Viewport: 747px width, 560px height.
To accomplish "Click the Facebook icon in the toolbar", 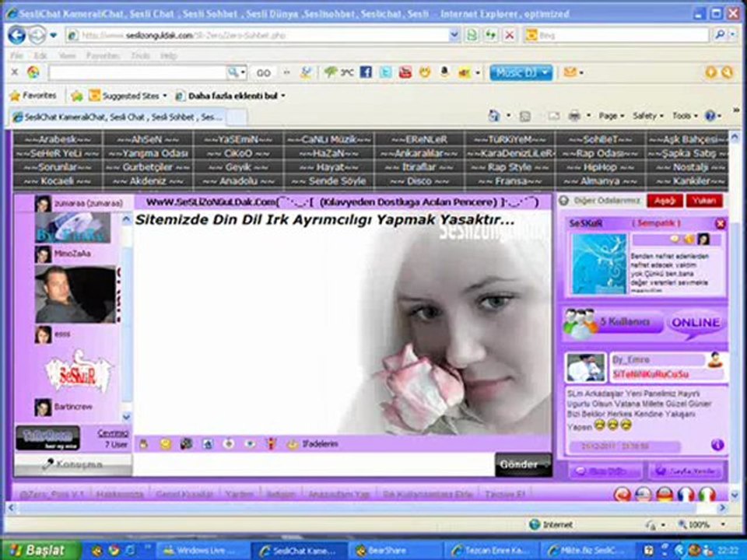I will coord(365,72).
